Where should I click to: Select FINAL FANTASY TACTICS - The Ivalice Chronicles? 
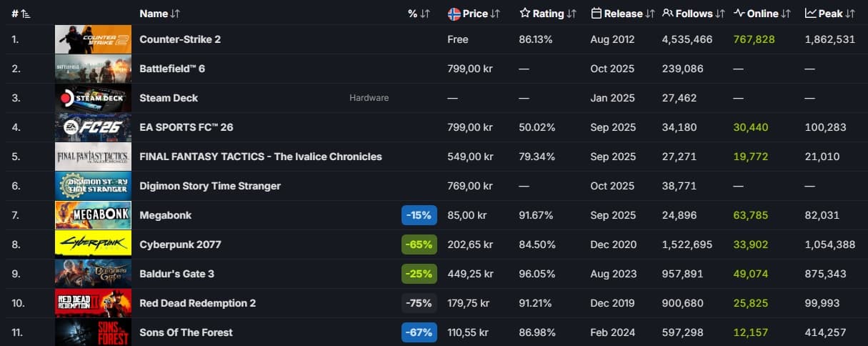pos(261,157)
